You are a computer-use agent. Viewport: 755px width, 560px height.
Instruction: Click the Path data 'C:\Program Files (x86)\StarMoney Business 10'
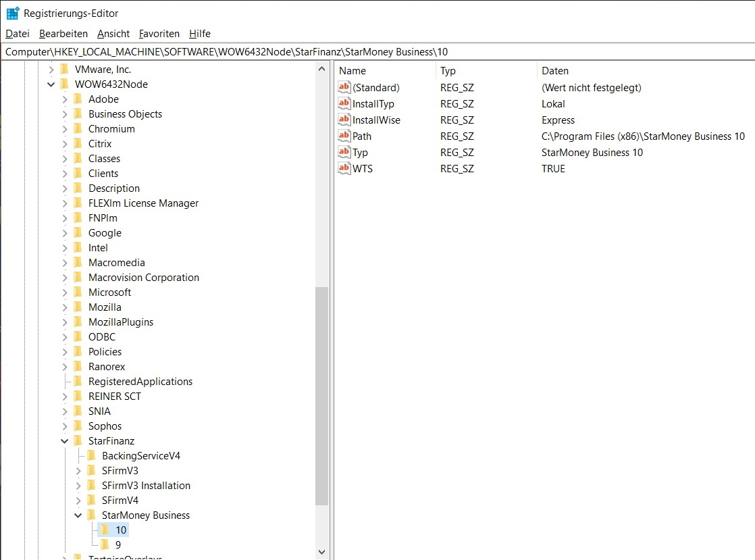[643, 136]
